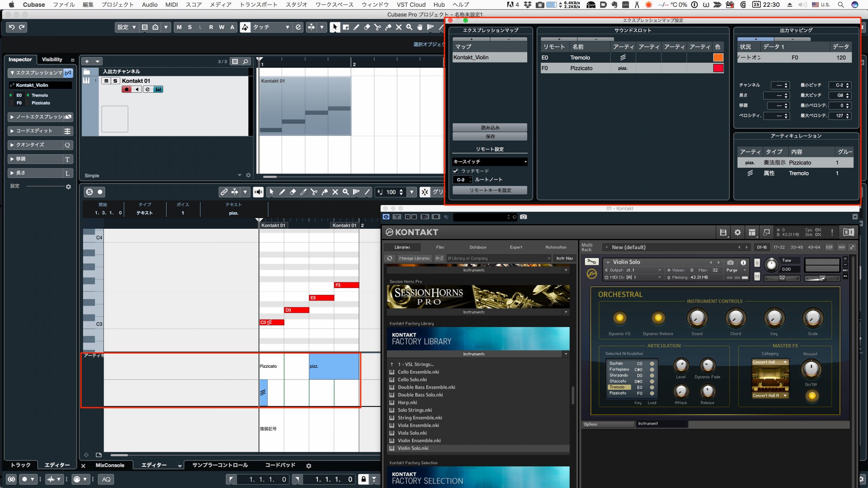Select the Glue tool in key editor toolbar
Image resolution: width=868 pixels, height=488 pixels.
tap(324, 192)
